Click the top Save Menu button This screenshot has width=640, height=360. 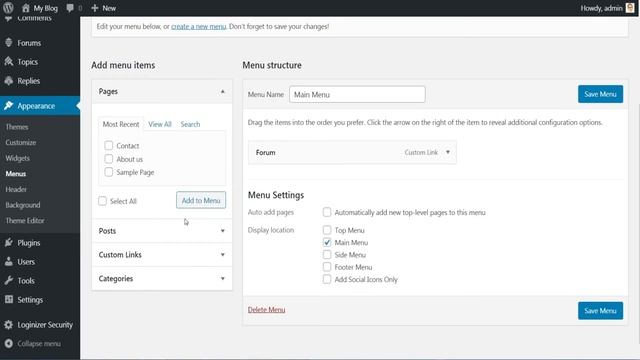coord(600,94)
